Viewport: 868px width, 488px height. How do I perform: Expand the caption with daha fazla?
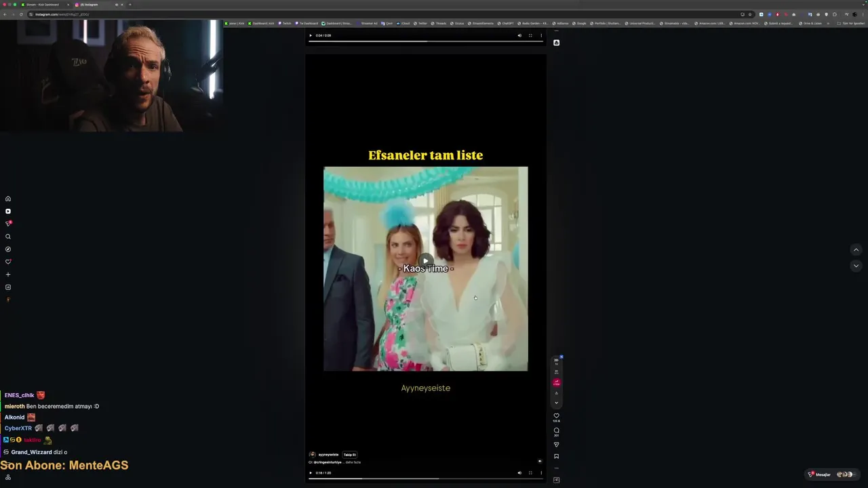pos(353,462)
